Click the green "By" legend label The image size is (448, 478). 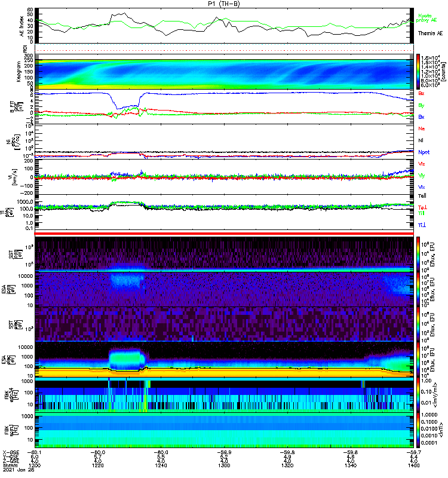pyautogui.click(x=421, y=106)
